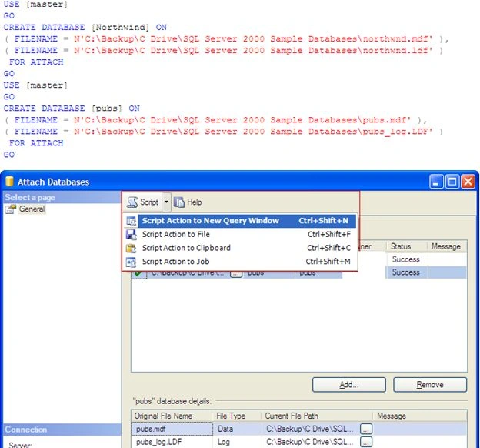Viewport: 480px width, 448px height.
Task: Click the Add... button
Action: [349, 385]
